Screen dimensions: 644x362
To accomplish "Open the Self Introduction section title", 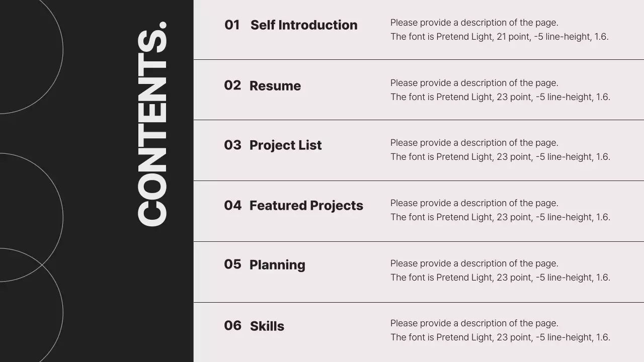I will coord(304,25).
